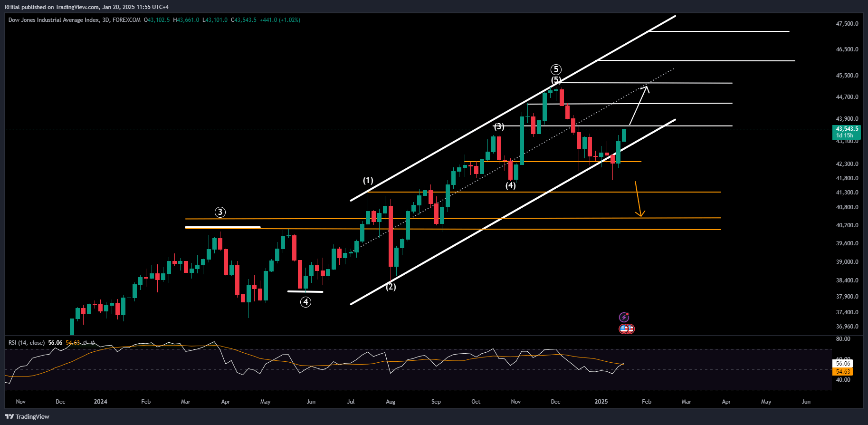Click the 80.00 label on RSI axis
This screenshot has width=868, height=425.
click(843, 339)
